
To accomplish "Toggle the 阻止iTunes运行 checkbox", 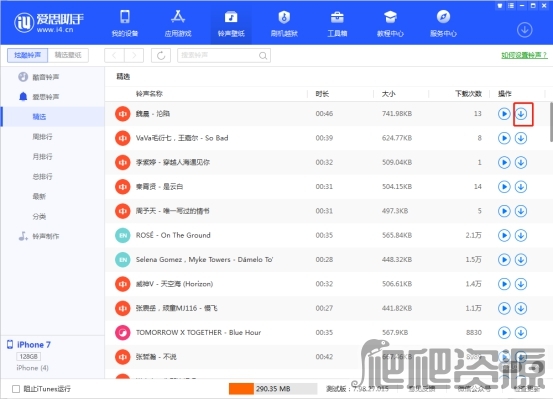I will tap(16, 389).
